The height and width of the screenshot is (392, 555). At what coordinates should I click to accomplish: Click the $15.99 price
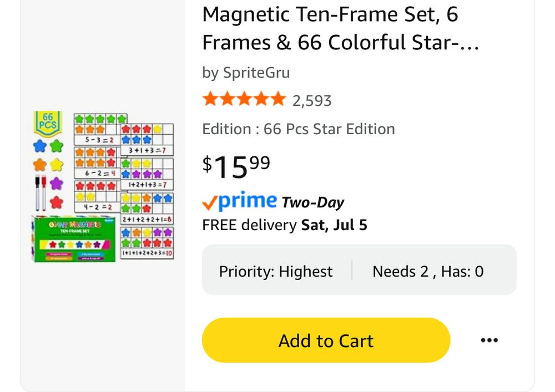click(x=236, y=166)
